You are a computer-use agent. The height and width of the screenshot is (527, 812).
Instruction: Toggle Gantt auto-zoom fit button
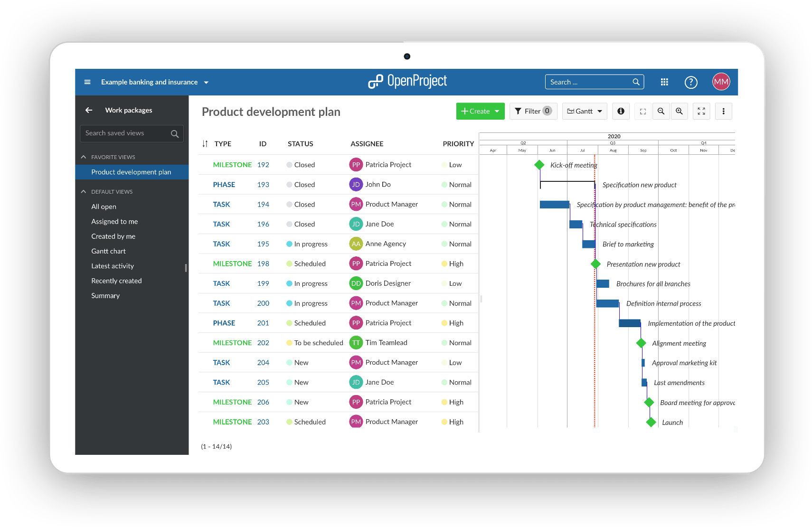point(642,111)
